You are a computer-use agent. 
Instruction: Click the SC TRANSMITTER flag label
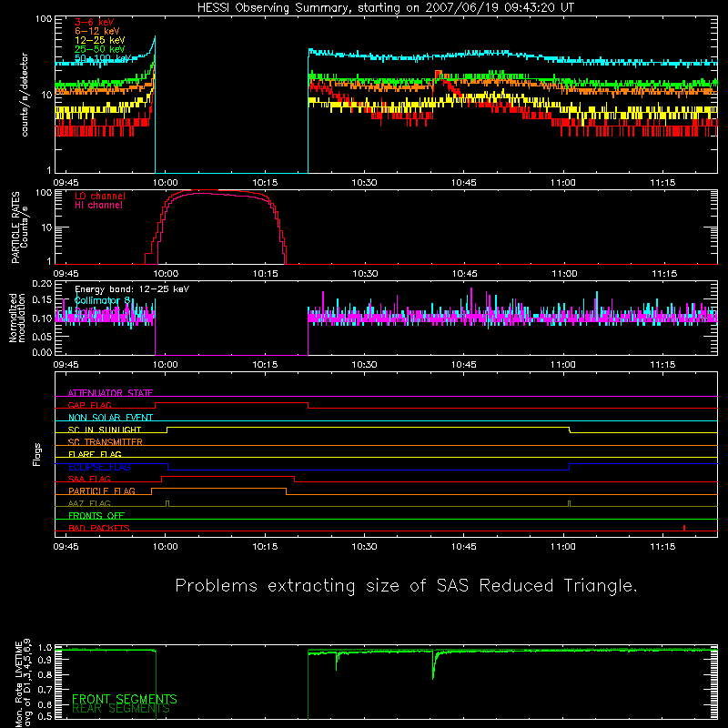106,442
